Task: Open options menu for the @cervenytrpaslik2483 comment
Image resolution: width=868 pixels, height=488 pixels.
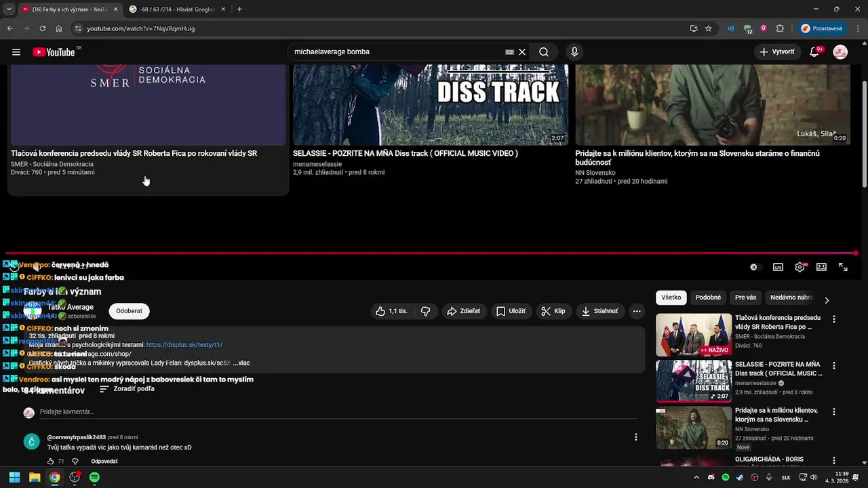Action: coord(636,437)
